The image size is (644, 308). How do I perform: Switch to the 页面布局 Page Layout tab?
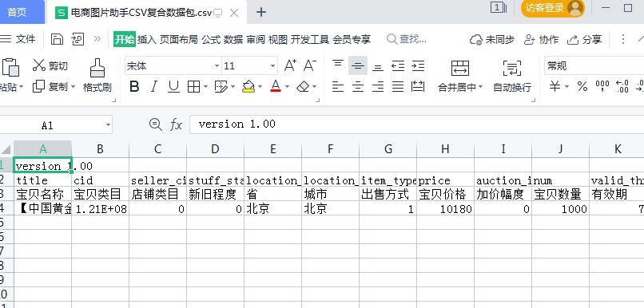[x=179, y=39]
